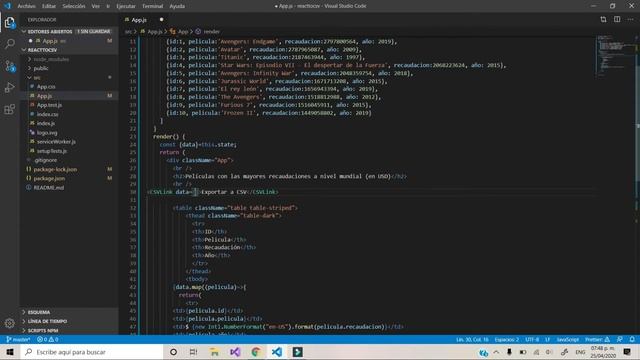The image size is (640, 360).
Task: Switch to VS Code blue icon on taskbar
Action: point(277,352)
